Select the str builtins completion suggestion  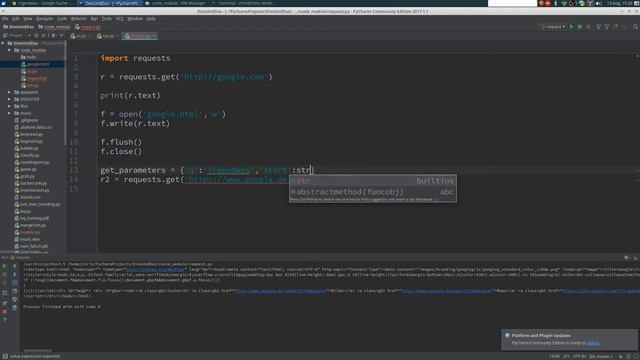(x=373, y=181)
